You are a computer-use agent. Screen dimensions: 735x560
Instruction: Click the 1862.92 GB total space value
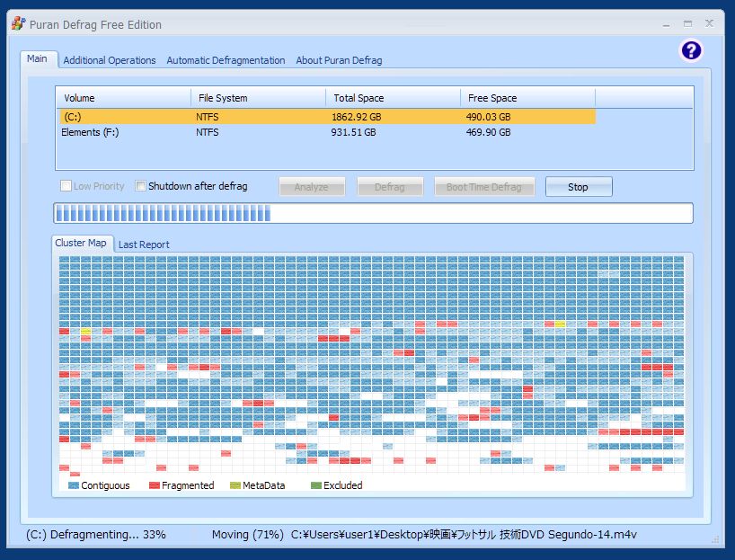(356, 117)
